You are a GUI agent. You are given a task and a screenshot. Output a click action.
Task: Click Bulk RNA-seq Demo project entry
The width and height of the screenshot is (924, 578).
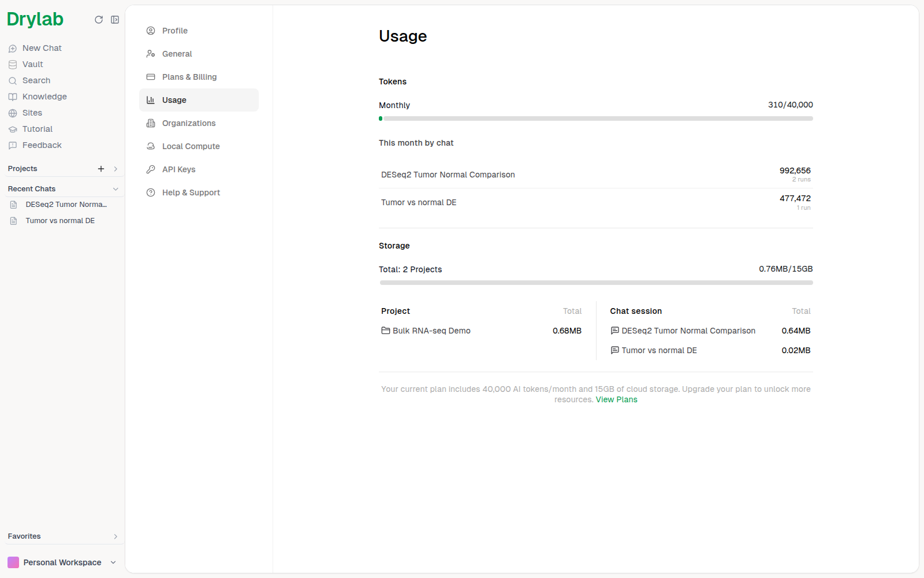(x=481, y=331)
